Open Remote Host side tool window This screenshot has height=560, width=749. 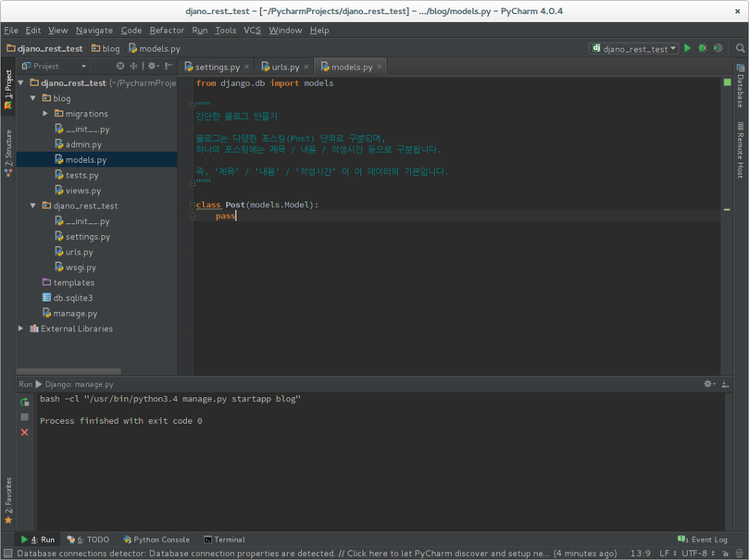point(741,150)
